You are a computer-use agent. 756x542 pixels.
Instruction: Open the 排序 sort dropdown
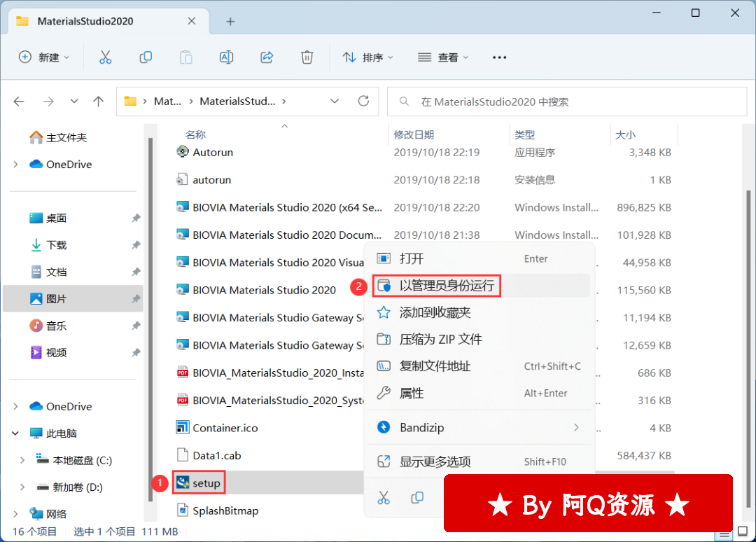[368, 57]
